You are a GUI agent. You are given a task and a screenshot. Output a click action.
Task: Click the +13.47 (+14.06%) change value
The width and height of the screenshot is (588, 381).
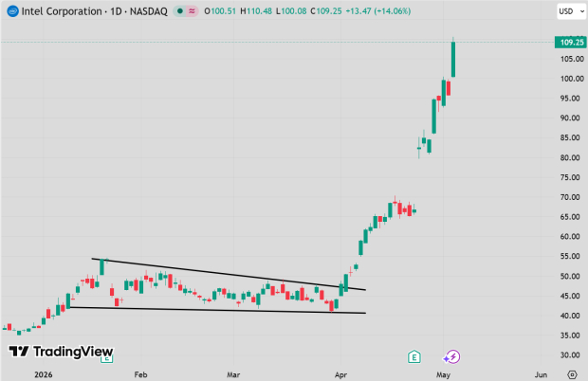point(378,11)
